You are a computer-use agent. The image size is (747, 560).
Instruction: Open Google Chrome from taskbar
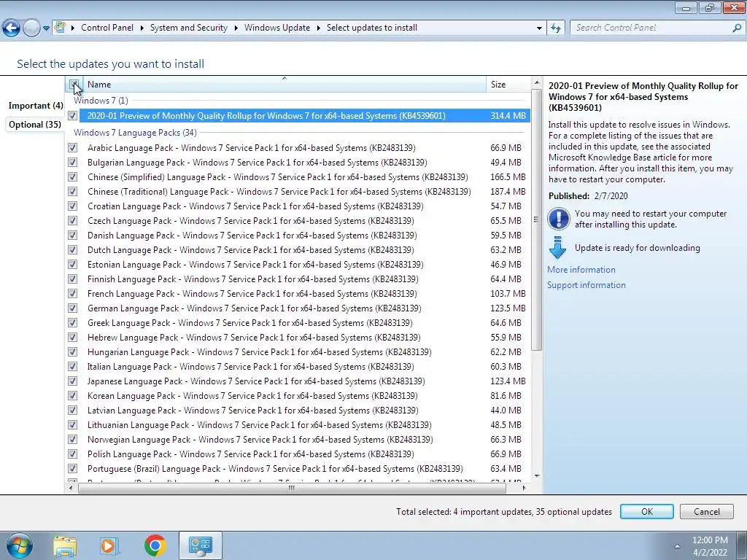click(x=155, y=545)
